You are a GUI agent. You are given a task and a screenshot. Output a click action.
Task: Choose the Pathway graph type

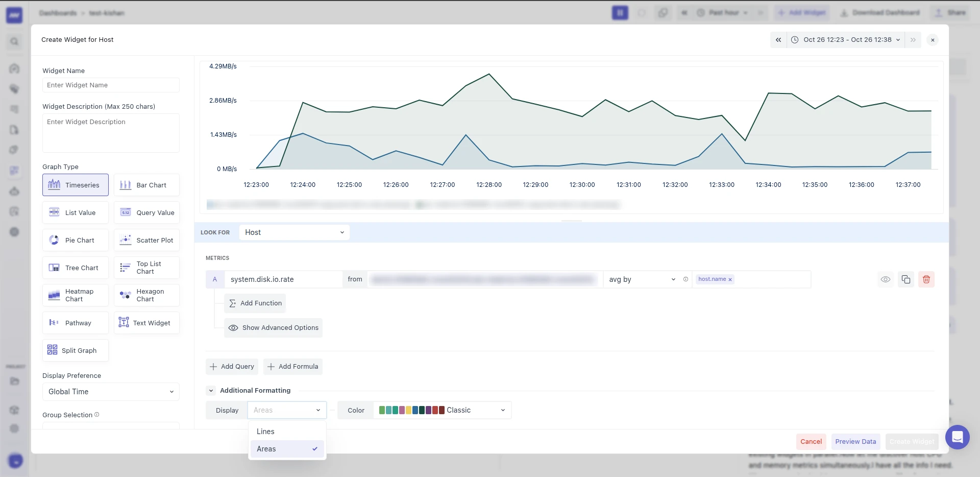[76, 323]
